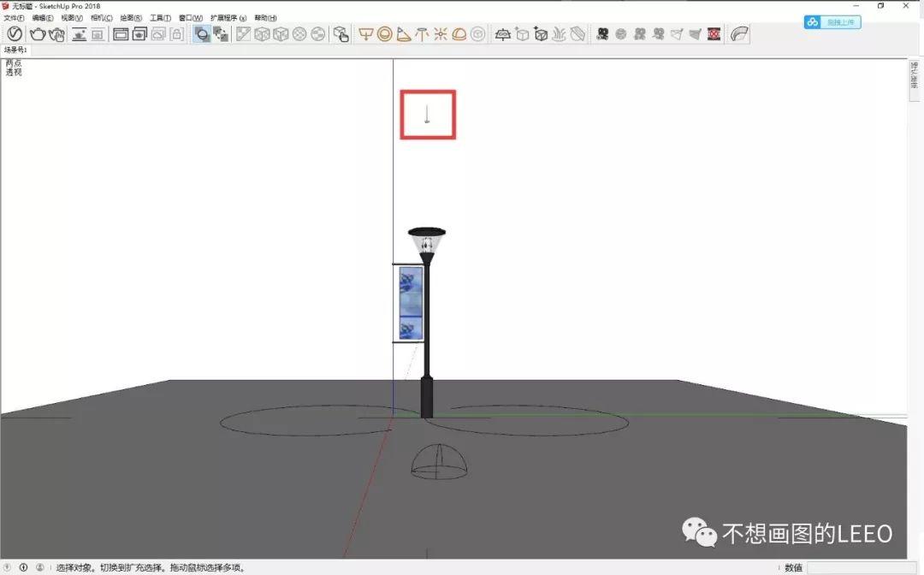
Task: Open the 文件(F) menu
Action: [14, 18]
